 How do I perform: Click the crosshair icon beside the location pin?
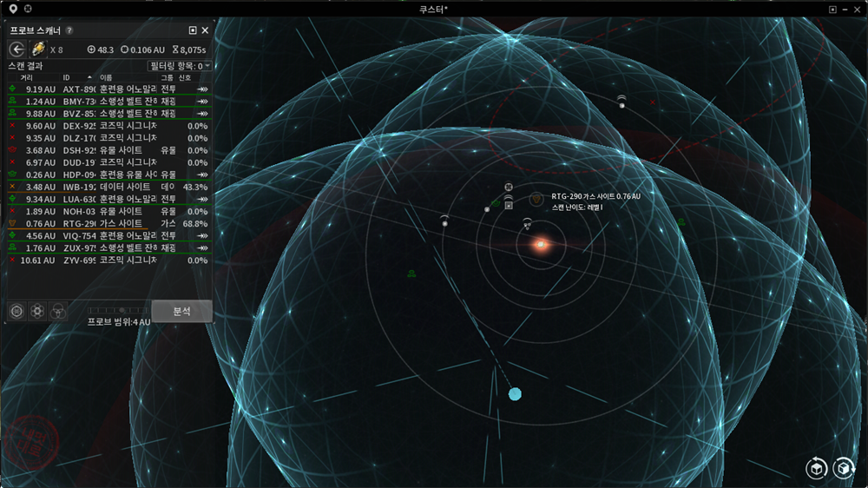28,9
